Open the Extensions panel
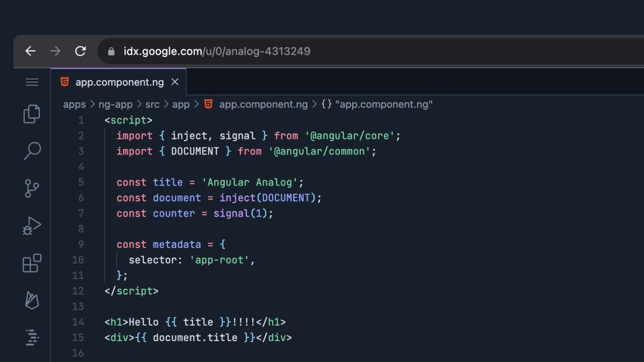 (32, 263)
